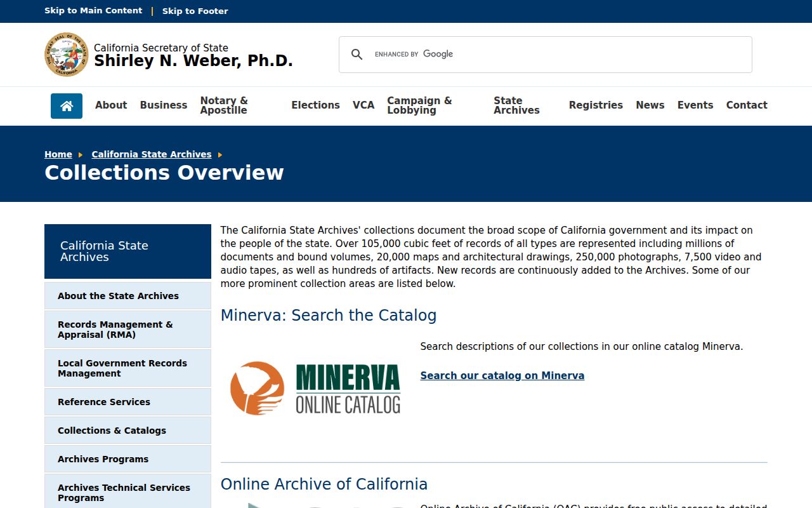Open the About menu
812x508 pixels.
tap(111, 105)
